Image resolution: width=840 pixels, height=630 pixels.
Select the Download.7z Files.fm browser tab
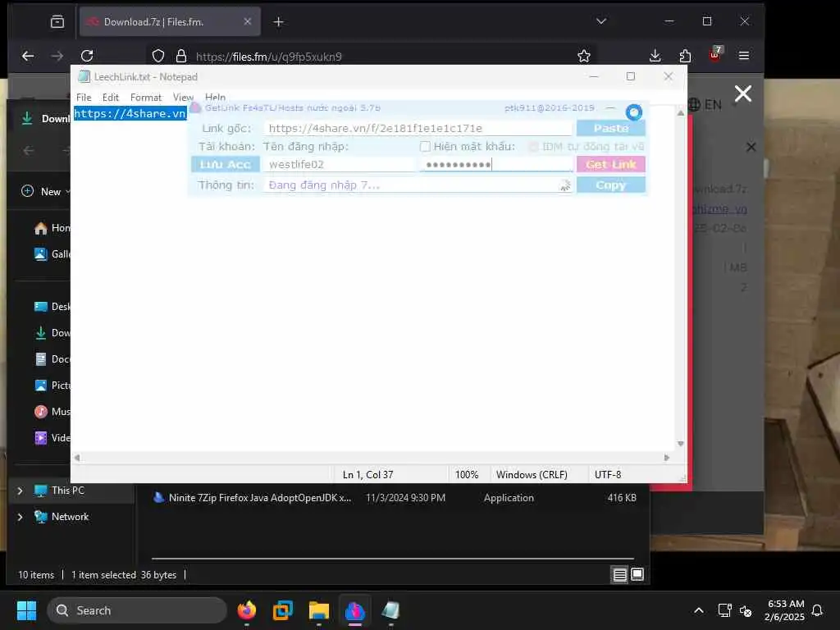[x=170, y=21]
